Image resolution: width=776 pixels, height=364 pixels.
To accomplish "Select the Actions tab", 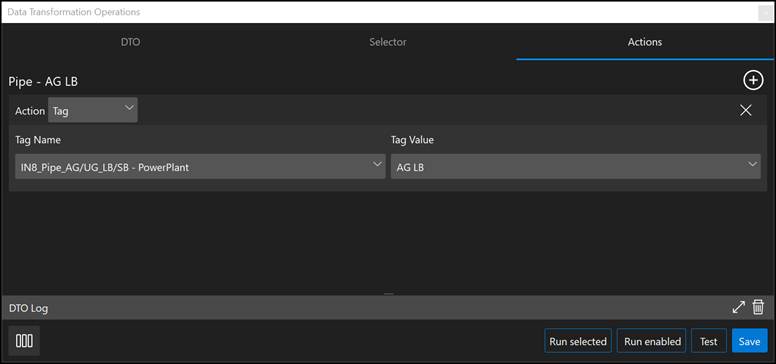I will [x=645, y=42].
